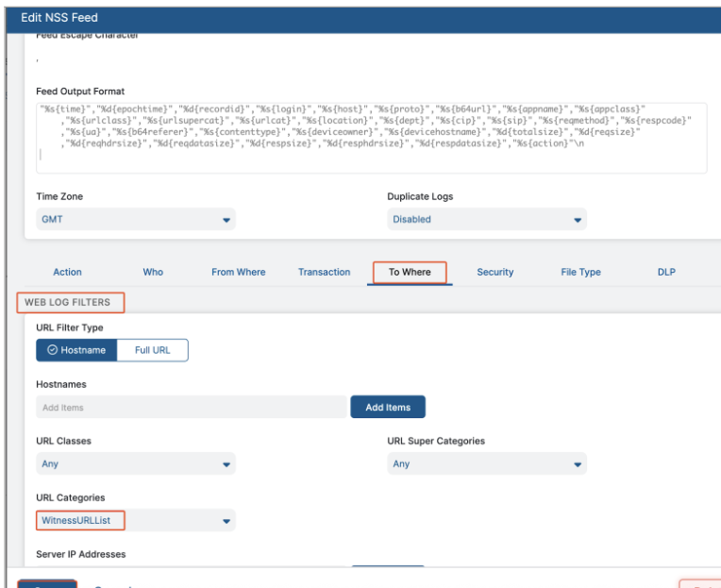Switch to Transaction tab

tap(325, 272)
